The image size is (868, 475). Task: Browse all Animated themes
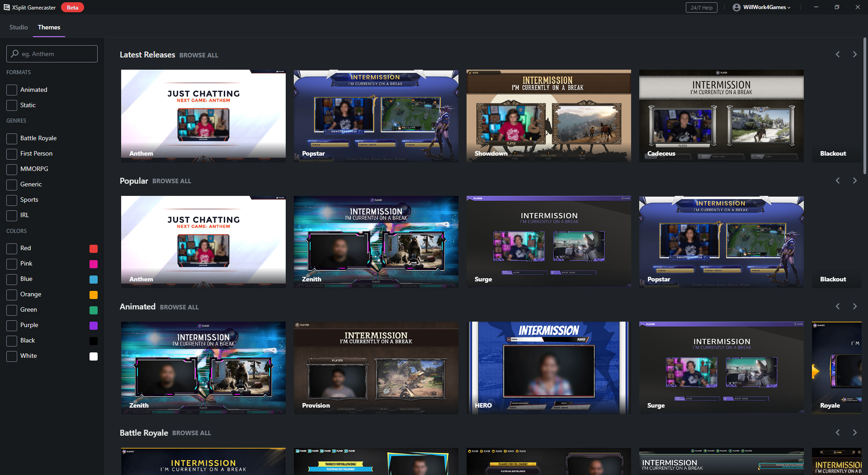pos(179,307)
